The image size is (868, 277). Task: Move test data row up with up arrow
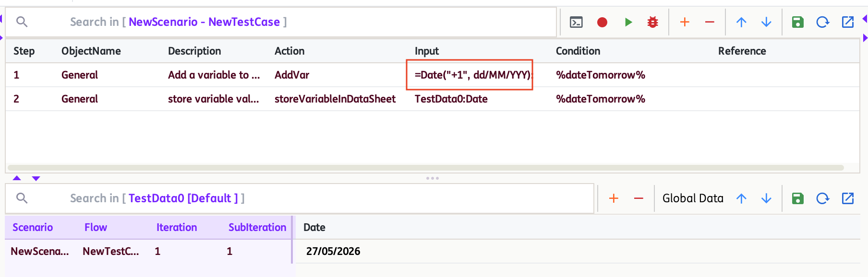pos(741,198)
